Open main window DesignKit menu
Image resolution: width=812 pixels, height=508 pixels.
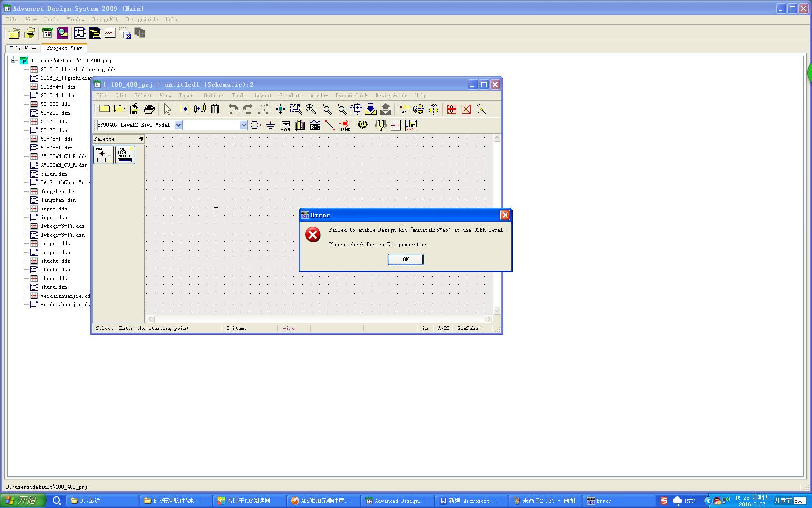click(105, 20)
